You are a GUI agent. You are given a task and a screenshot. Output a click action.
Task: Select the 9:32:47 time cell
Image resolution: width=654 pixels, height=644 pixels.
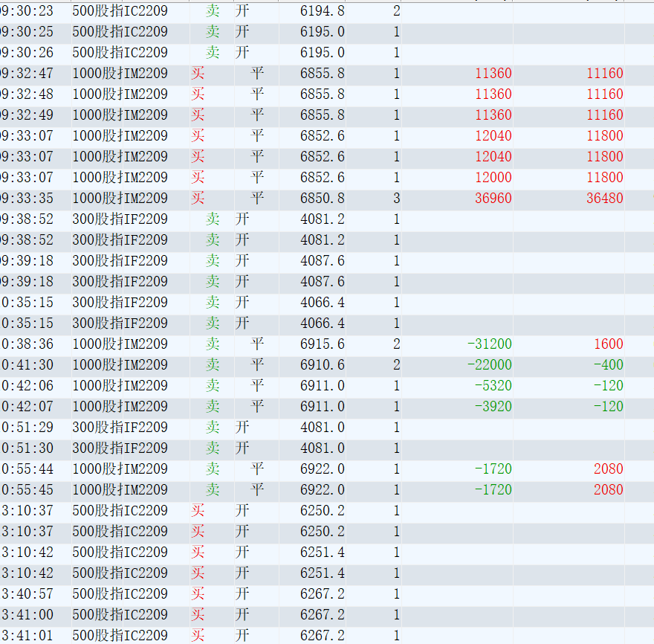[27, 74]
